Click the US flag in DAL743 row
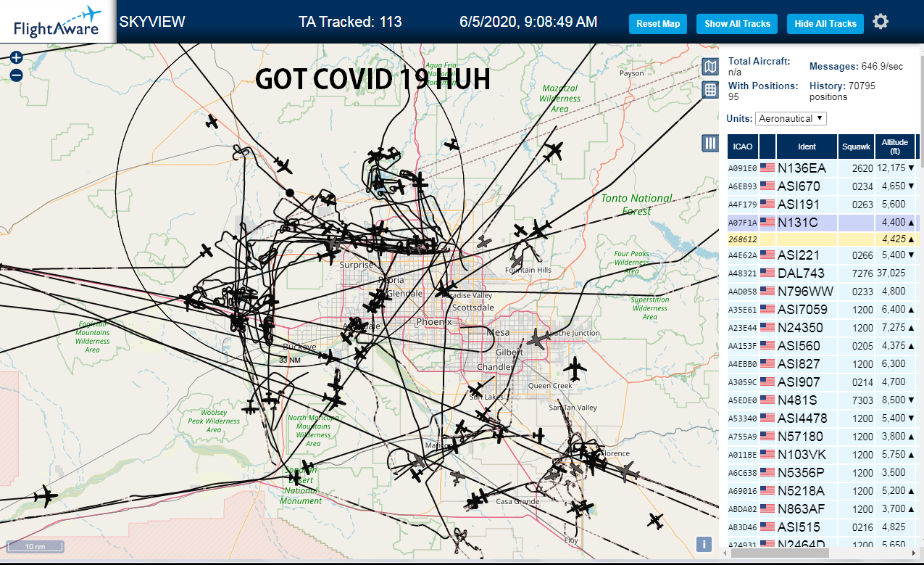The height and width of the screenshot is (565, 924). point(767,273)
